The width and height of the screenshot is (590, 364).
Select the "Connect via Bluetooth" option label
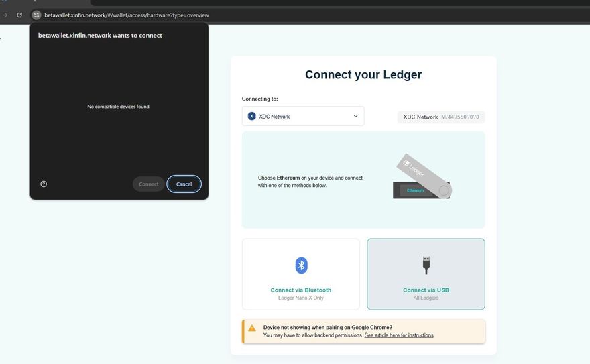pos(301,290)
